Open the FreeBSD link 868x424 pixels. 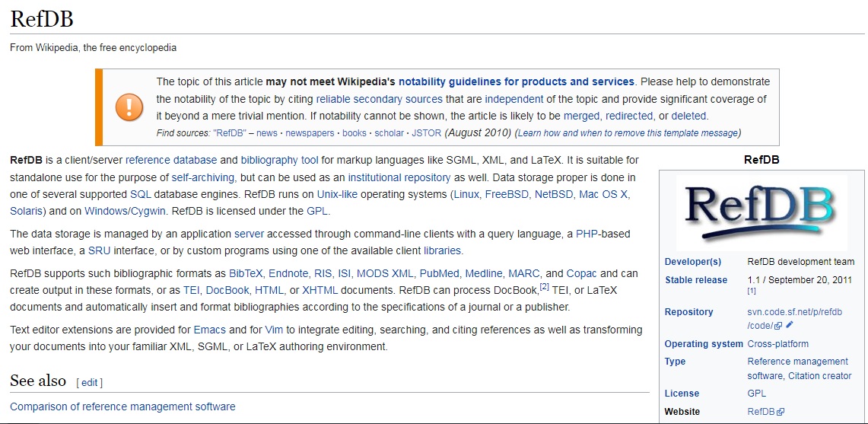[x=507, y=195]
